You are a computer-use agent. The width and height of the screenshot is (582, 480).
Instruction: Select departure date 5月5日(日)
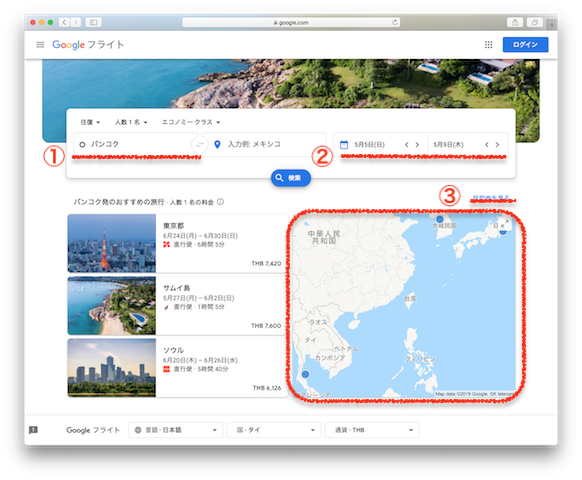(x=369, y=144)
